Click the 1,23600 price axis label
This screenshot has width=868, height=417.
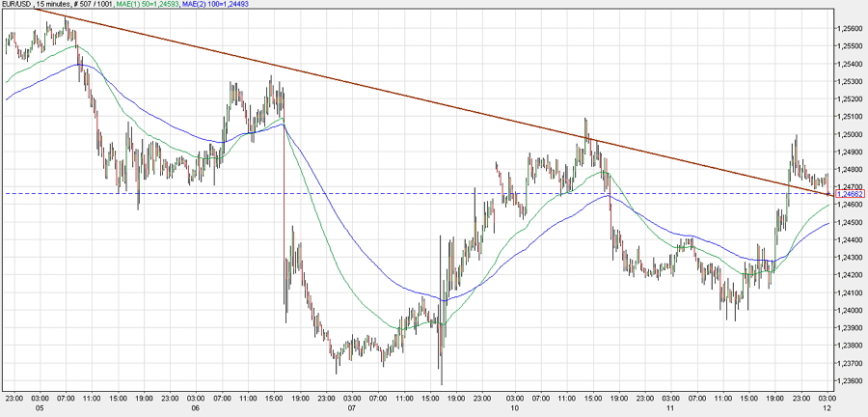click(850, 380)
